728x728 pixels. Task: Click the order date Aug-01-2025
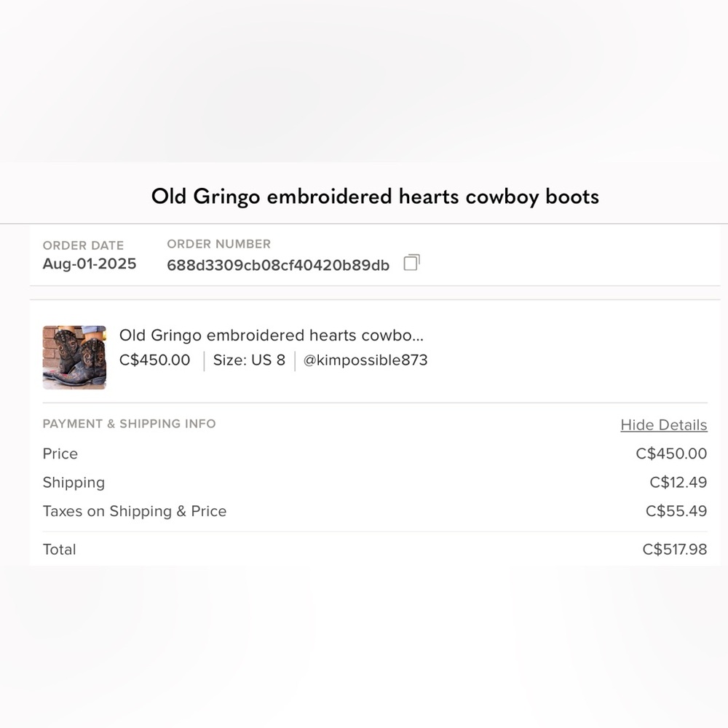pyautogui.click(x=89, y=264)
